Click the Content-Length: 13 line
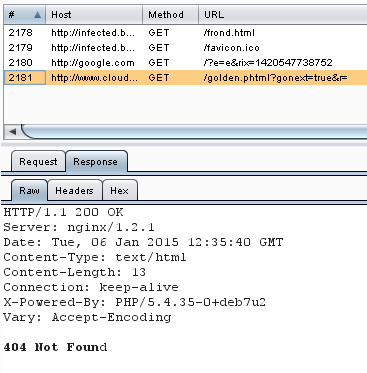The image size is (367, 373). [x=75, y=272]
